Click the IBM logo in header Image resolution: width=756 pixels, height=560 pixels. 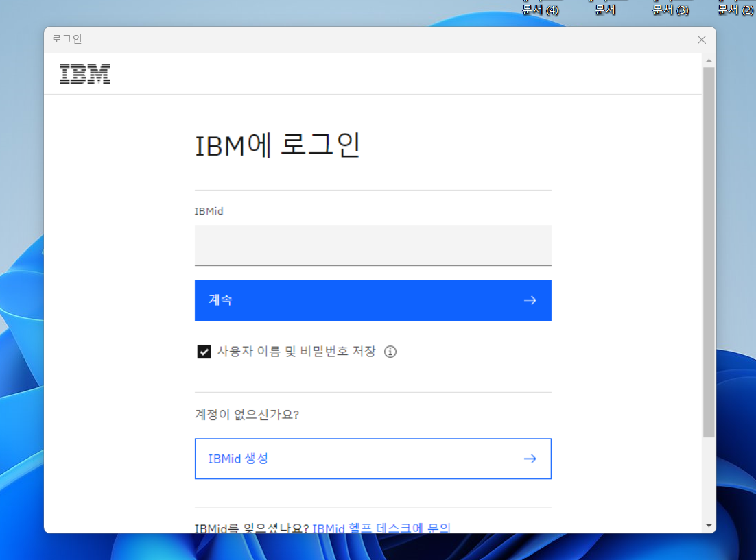[85, 73]
